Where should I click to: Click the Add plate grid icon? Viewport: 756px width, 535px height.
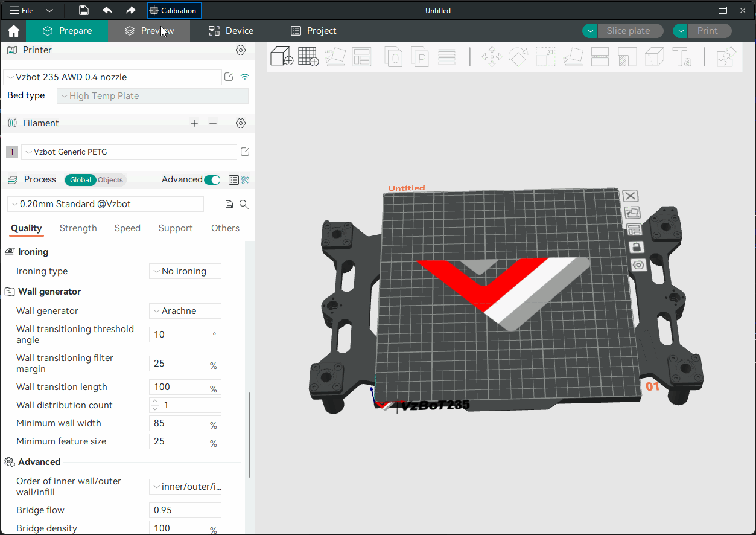308,57
